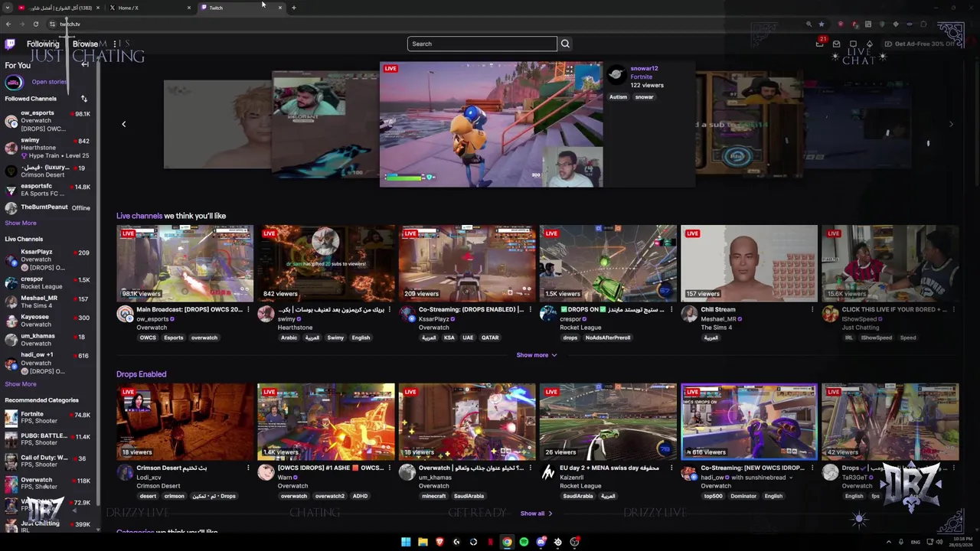980x551 pixels.
Task: Open TheBurntPeanut offline channel in sidebar
Action: pos(47,207)
